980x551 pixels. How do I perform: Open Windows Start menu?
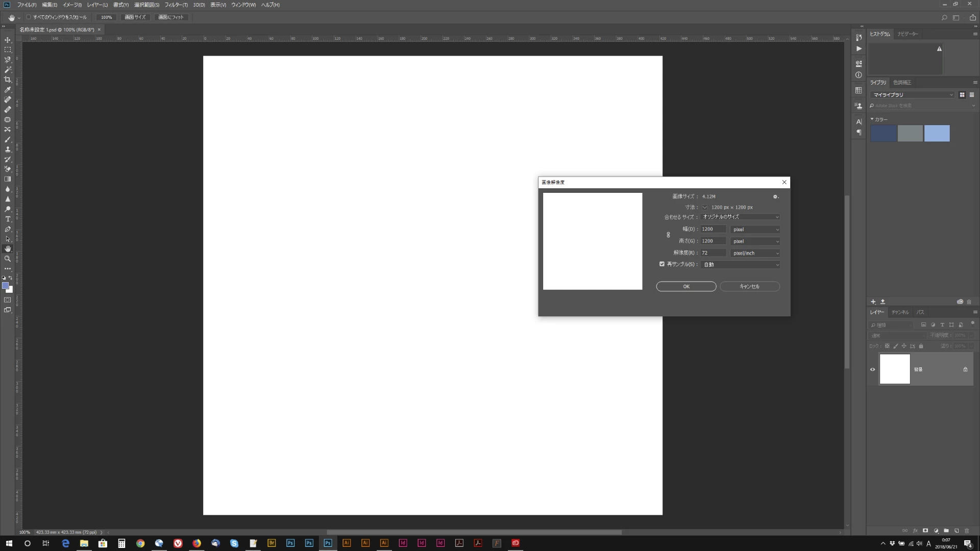(9, 543)
